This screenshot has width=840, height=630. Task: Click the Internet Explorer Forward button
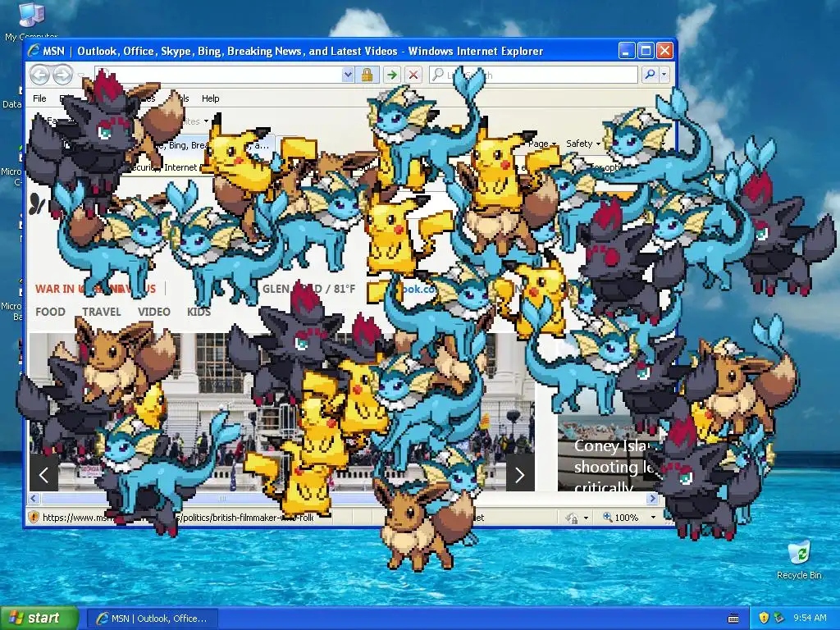(x=62, y=75)
